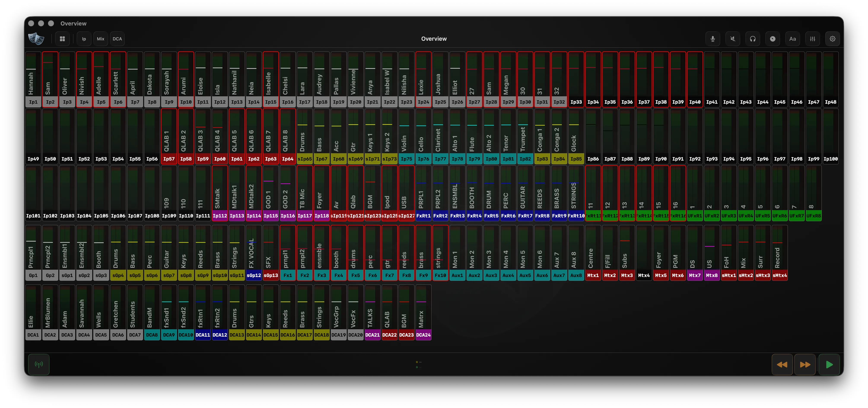
Task: Select the Matrx DCA24 strip
Action: [423, 312]
